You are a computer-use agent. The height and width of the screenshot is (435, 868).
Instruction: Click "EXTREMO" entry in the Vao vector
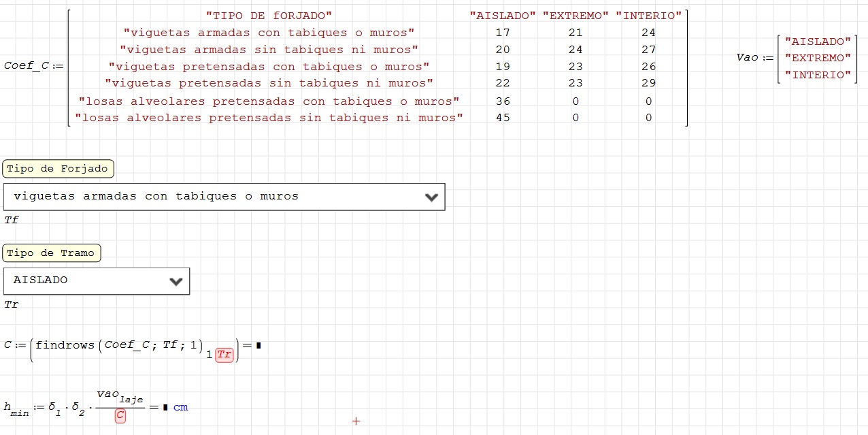coord(817,58)
